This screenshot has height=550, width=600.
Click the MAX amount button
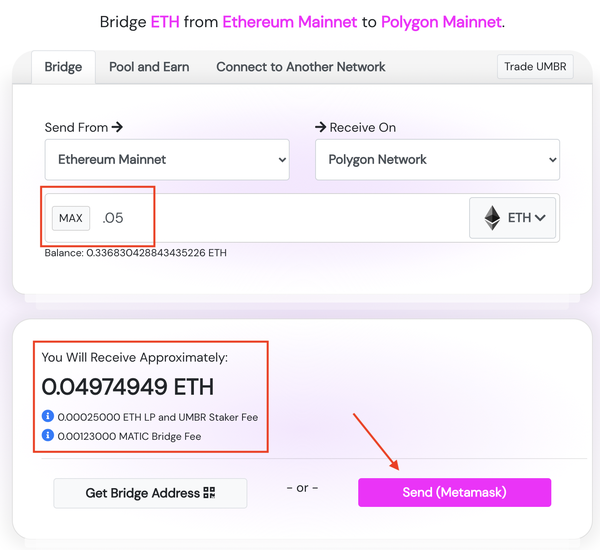pos(71,218)
